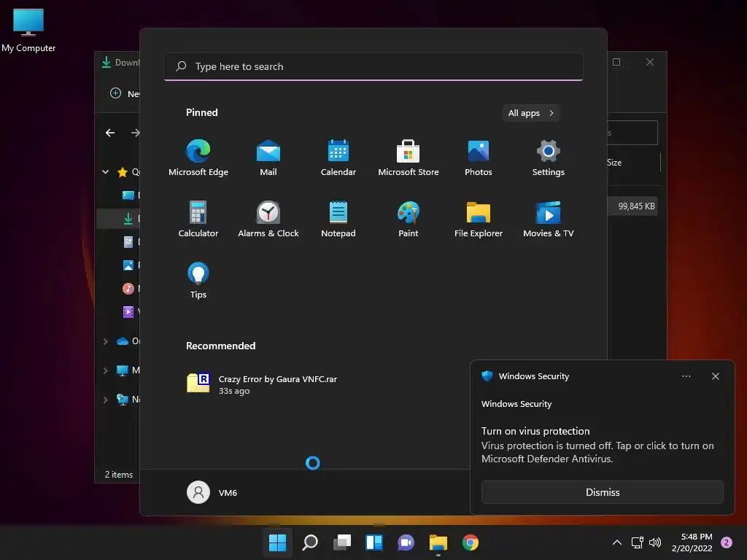This screenshot has width=747, height=560.
Task: Show All apps list
Action: tap(531, 113)
